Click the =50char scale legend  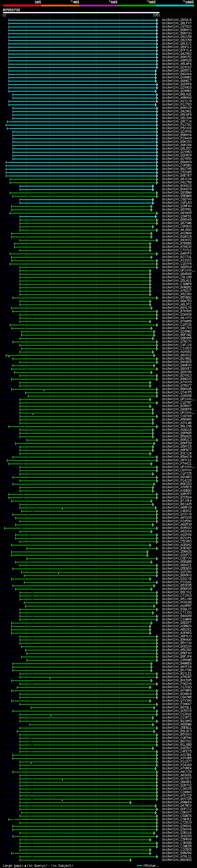147,865
